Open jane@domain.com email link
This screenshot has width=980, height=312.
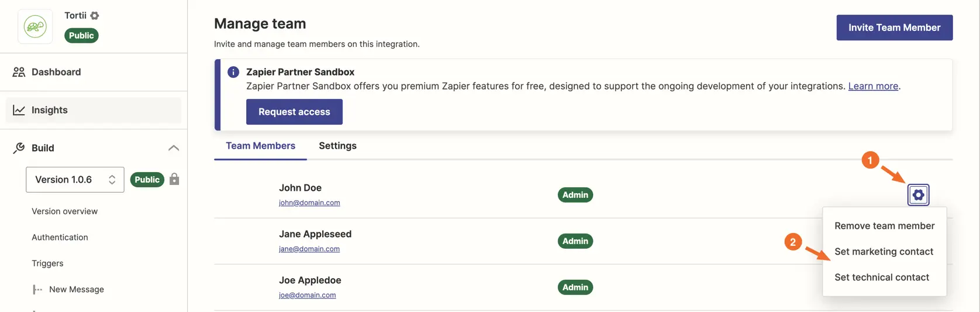click(x=309, y=249)
